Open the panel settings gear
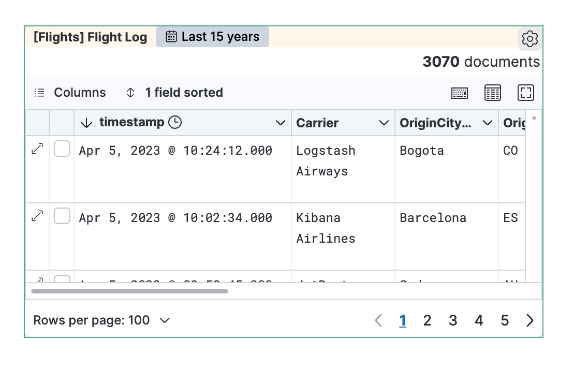588x384 pixels. (530, 39)
